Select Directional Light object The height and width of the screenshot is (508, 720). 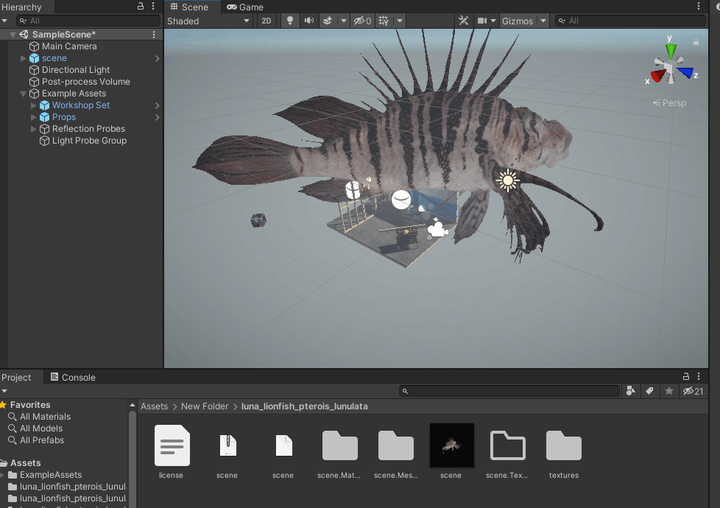pyautogui.click(x=75, y=70)
